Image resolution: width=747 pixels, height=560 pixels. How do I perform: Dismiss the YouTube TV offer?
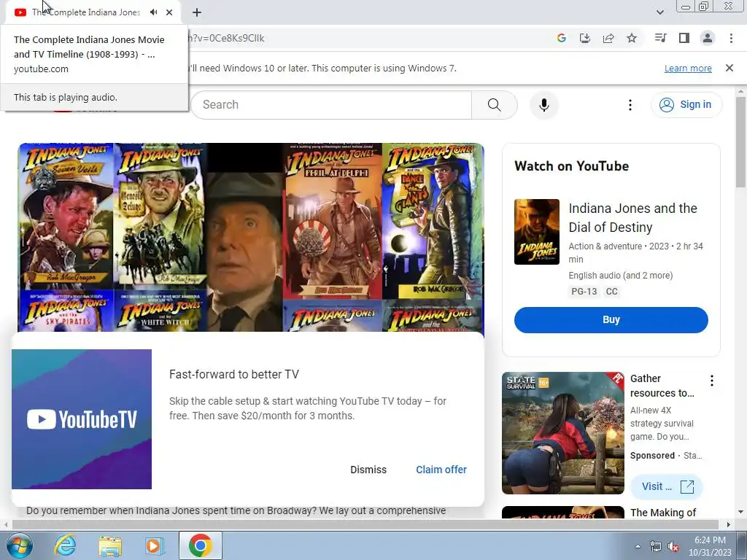[x=368, y=470]
